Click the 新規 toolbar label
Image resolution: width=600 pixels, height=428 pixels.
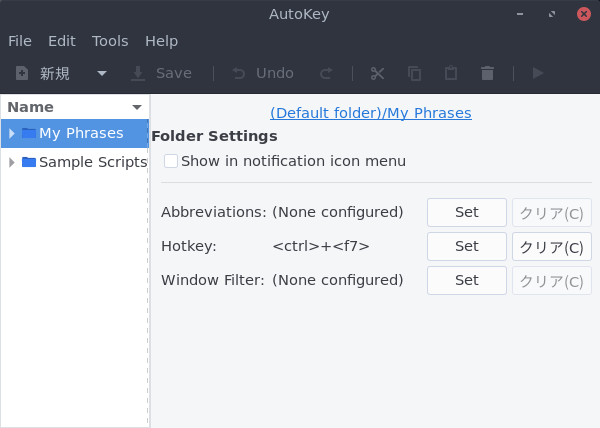pos(55,73)
